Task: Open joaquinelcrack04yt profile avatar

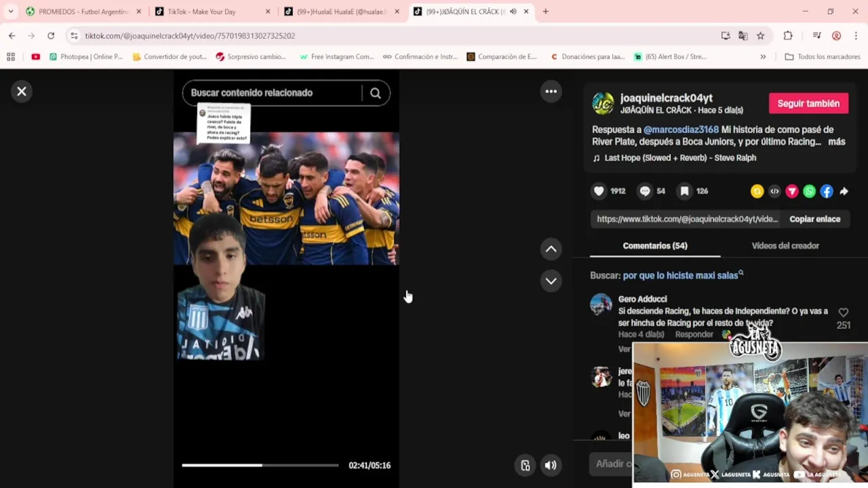Action: [x=603, y=104]
